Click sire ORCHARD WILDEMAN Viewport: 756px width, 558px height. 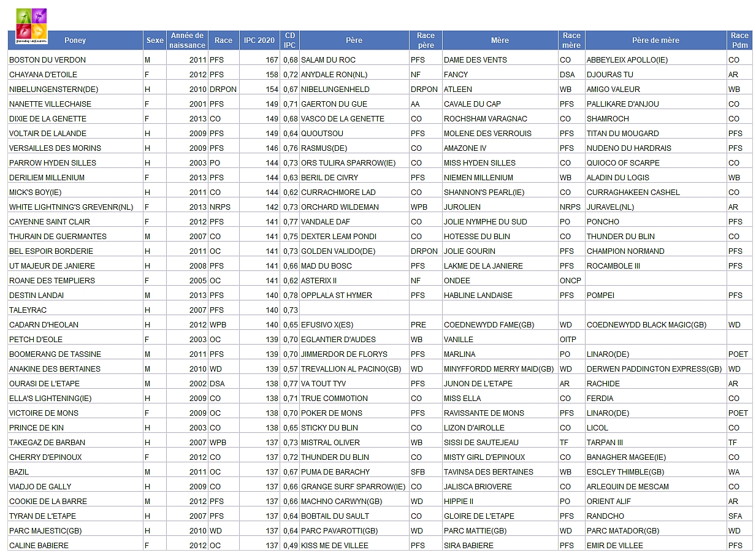tap(340, 207)
